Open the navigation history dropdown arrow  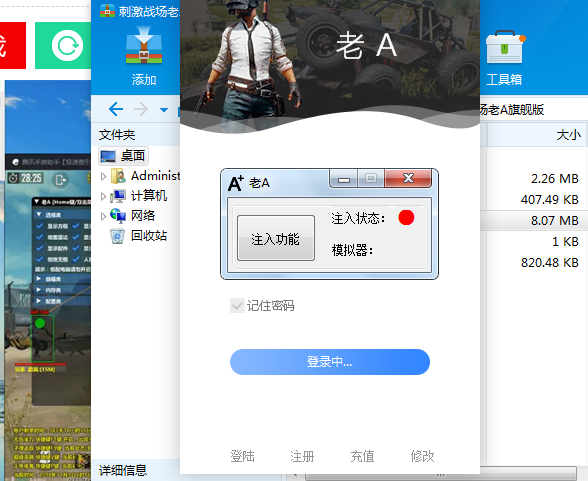[164, 110]
